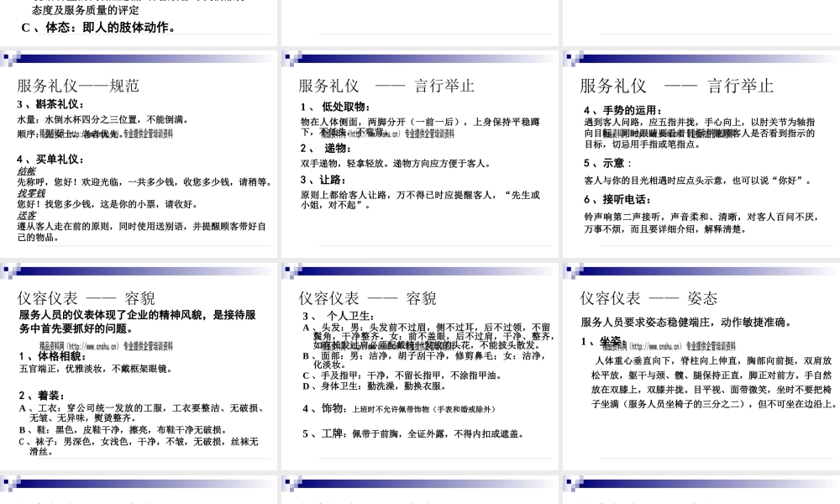This screenshot has height=504, width=840.
Task: Open the 仪容仪表 容貌 slide with 体格相貌
Action: click(139, 365)
